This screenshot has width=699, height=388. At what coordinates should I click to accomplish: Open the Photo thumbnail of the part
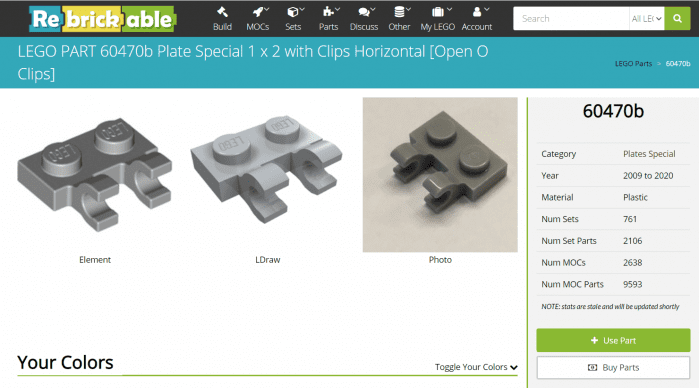pyautogui.click(x=440, y=175)
